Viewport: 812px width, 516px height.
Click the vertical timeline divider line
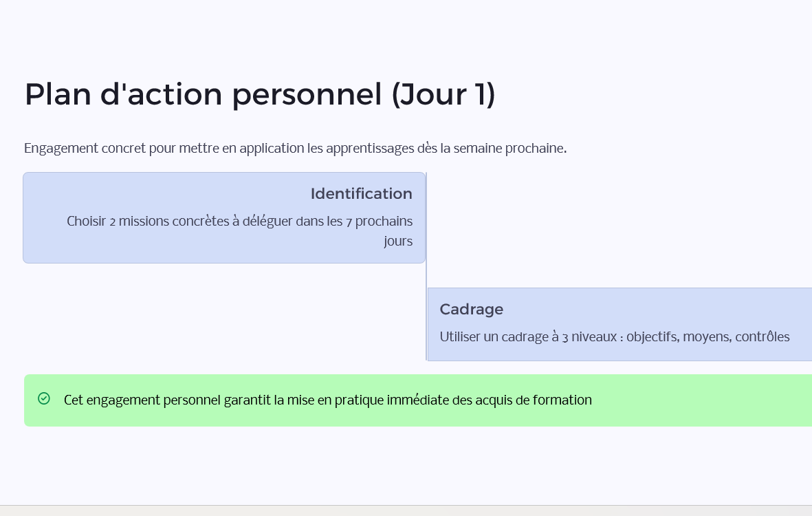(426, 275)
